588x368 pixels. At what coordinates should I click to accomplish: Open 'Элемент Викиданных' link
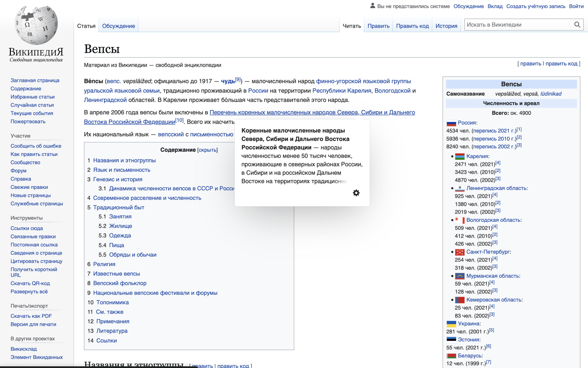coord(37,357)
